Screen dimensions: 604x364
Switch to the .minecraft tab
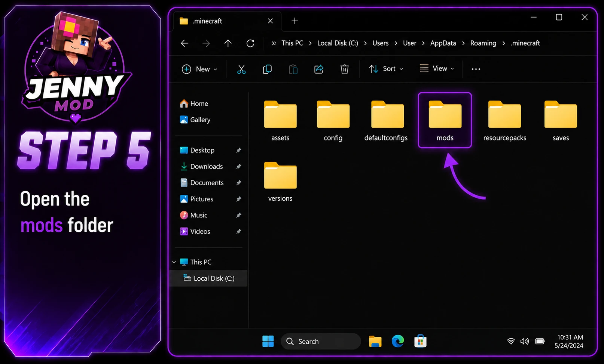(x=228, y=21)
